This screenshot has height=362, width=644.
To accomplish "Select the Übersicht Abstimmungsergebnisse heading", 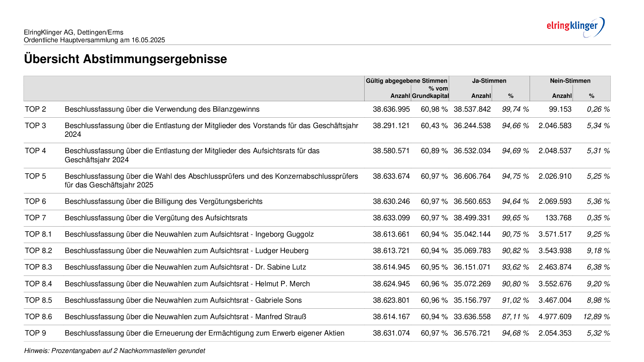I will pyautogui.click(x=125, y=59).
